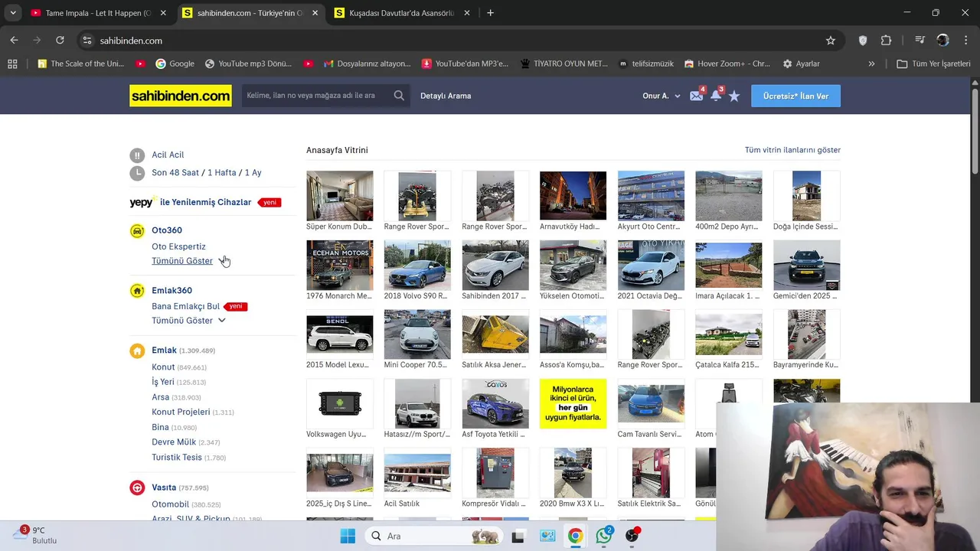The image size is (980, 551).
Task: Open the messages envelope icon
Action: (696, 96)
